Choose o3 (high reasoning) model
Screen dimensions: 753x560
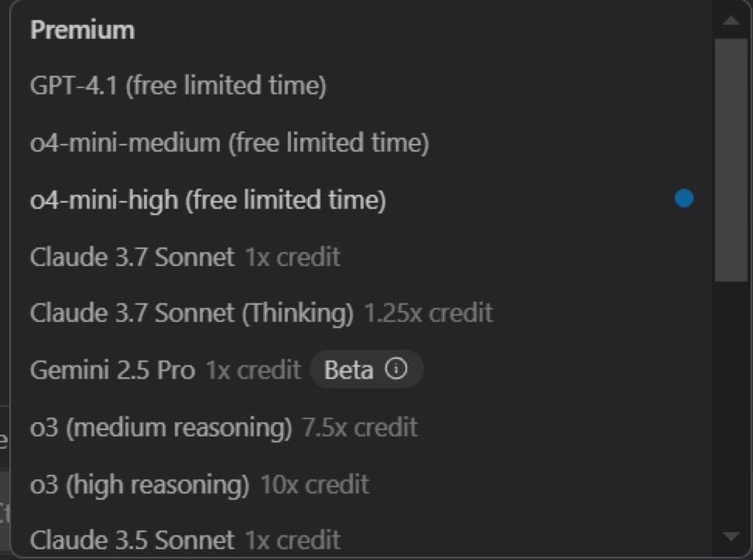click(x=139, y=485)
